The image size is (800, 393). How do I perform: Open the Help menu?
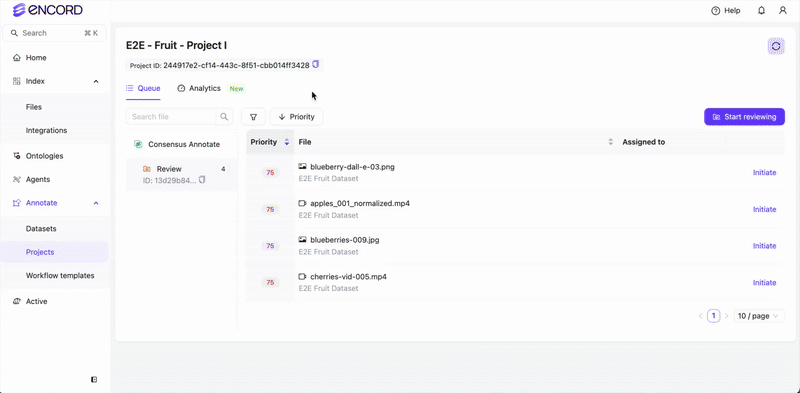(726, 10)
